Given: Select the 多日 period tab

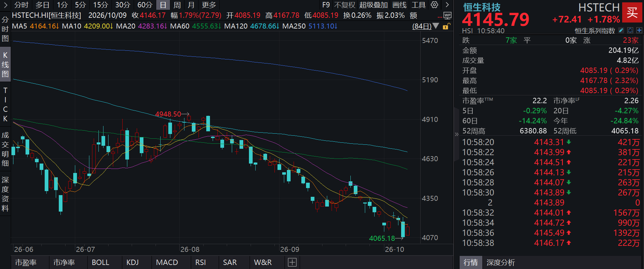Looking at the screenshot, I should [x=43, y=5].
